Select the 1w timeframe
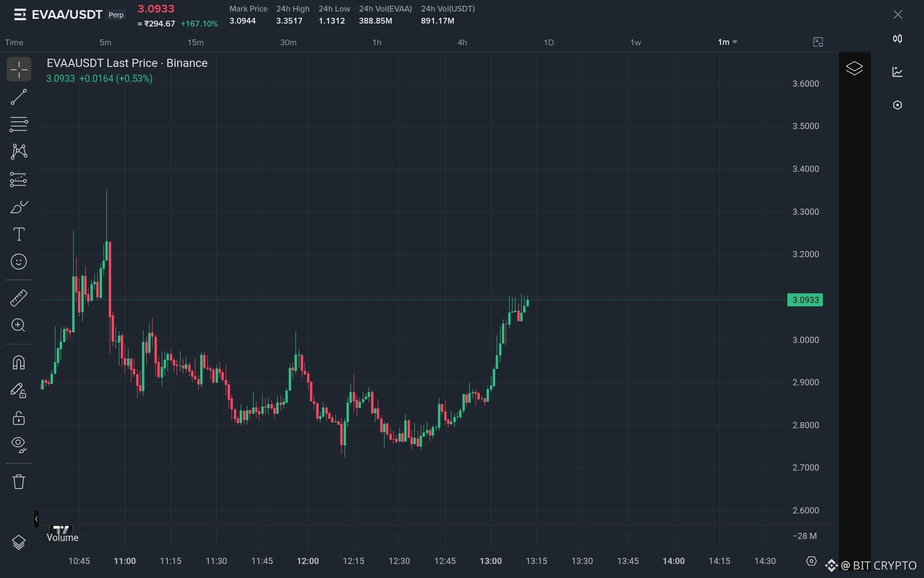Screen dimensions: 924x578 click(636, 42)
